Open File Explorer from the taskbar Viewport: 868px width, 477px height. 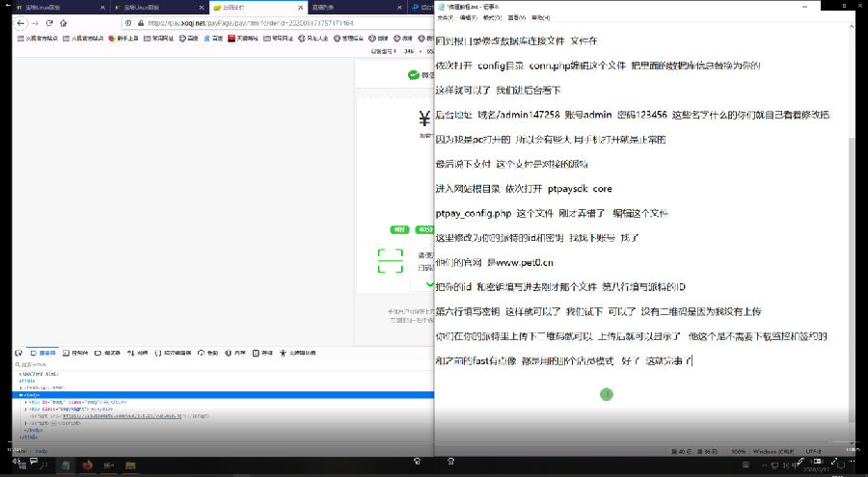click(x=130, y=465)
